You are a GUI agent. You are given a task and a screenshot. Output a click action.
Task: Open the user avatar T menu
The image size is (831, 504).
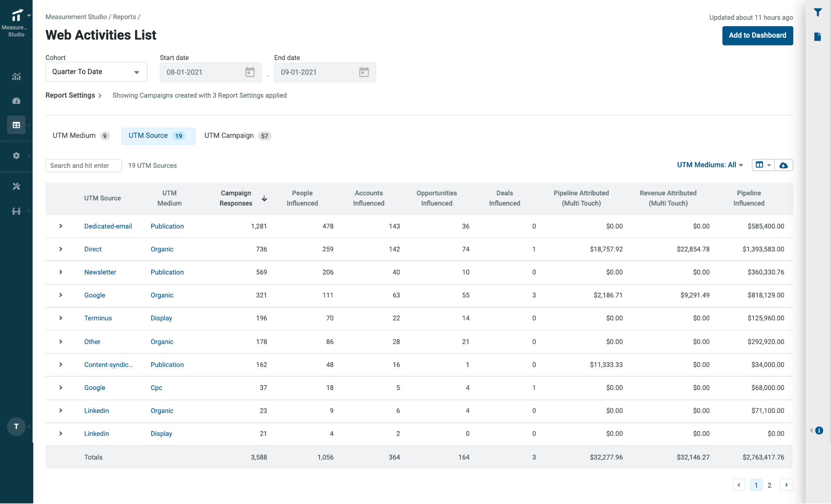[16, 426]
